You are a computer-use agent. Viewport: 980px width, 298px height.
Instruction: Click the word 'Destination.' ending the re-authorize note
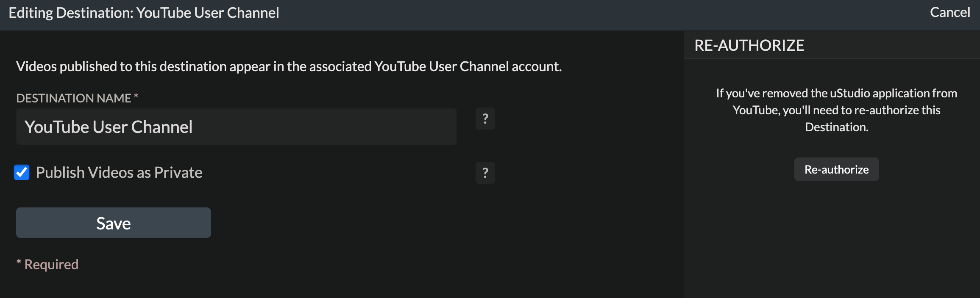click(836, 127)
